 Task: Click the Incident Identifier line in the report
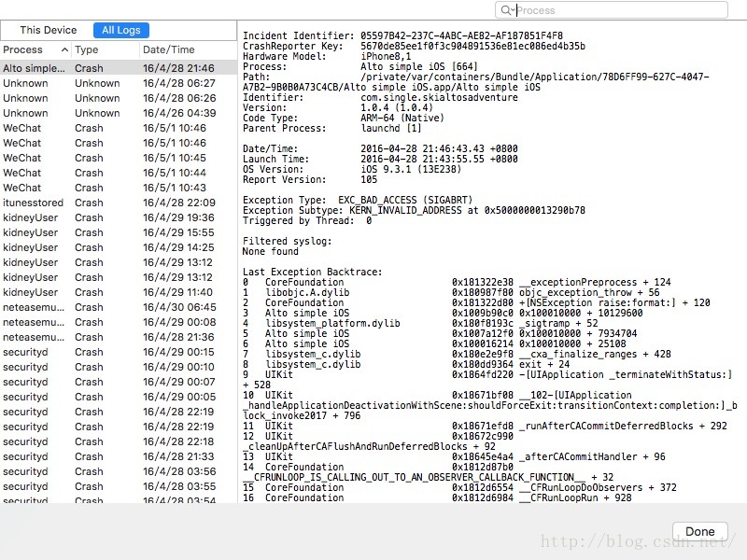402,35
